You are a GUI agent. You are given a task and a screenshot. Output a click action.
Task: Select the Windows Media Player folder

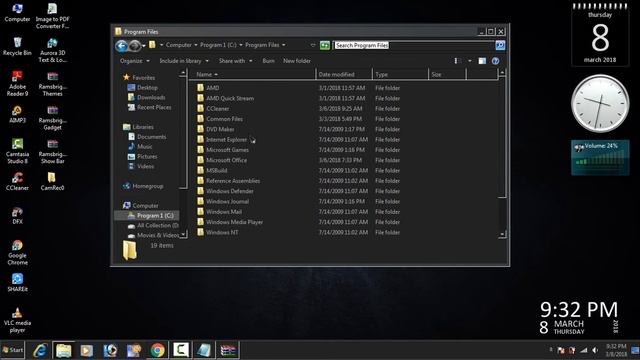[230, 222]
